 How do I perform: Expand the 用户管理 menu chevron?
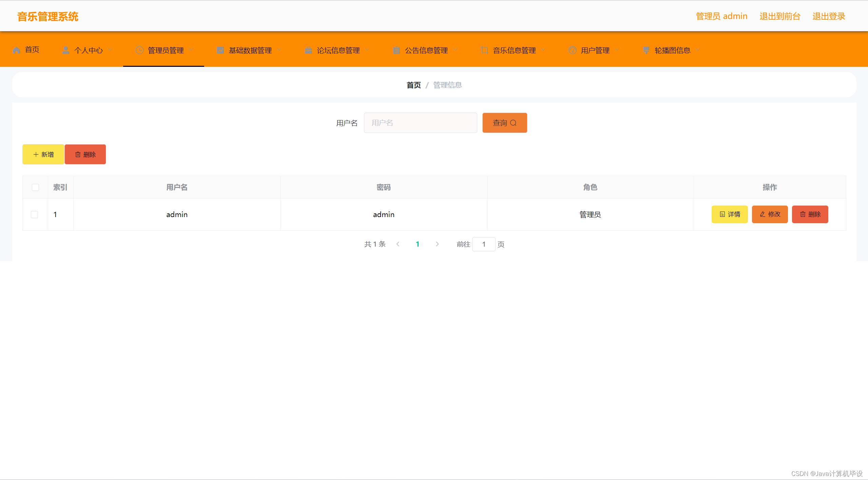coord(617,50)
